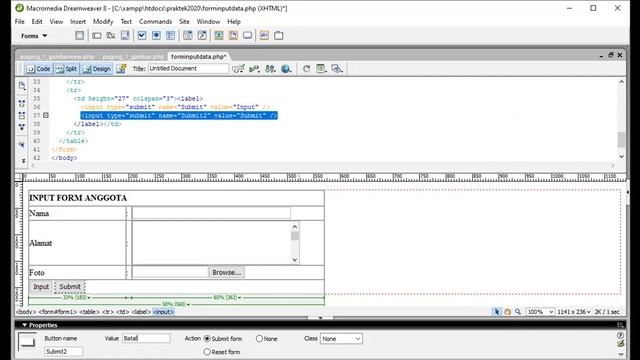
Task: Open the Edit menu
Action: [x=37, y=22]
